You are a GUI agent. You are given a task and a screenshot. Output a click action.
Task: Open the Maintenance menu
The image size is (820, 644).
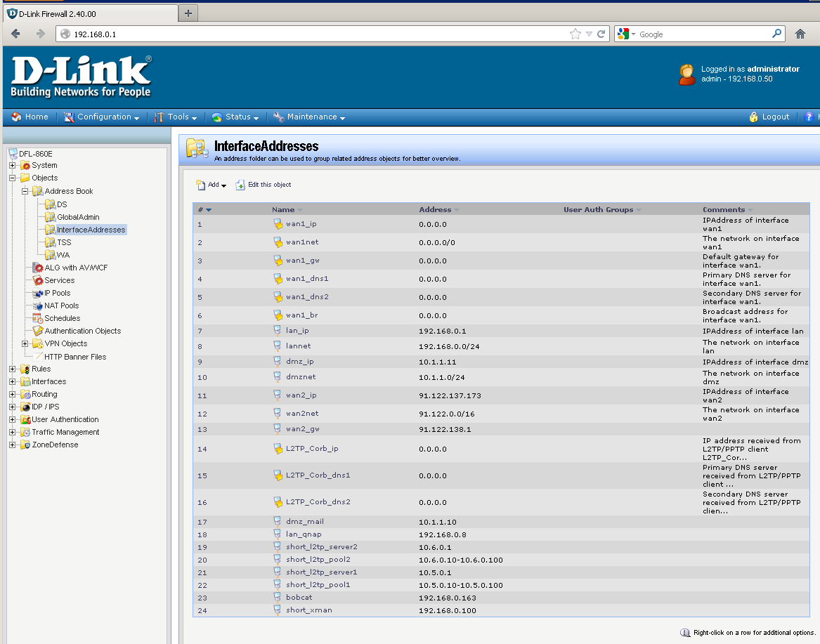(x=309, y=117)
